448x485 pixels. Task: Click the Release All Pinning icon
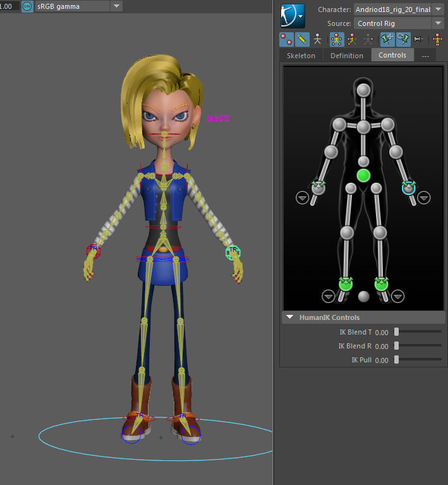tap(419, 39)
